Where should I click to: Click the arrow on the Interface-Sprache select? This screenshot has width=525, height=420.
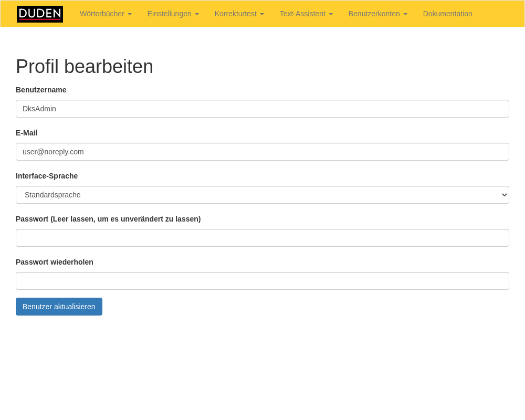coord(504,195)
